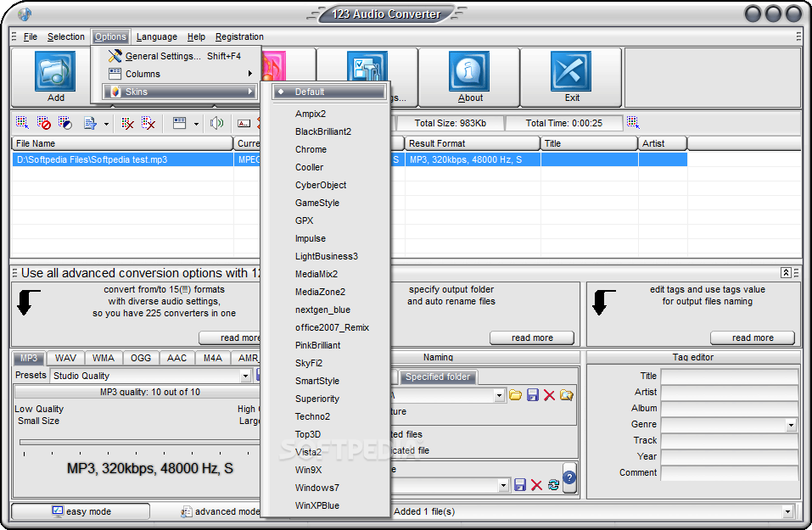Switch to the WAV format tab
The height and width of the screenshot is (530, 812).
tap(65, 358)
